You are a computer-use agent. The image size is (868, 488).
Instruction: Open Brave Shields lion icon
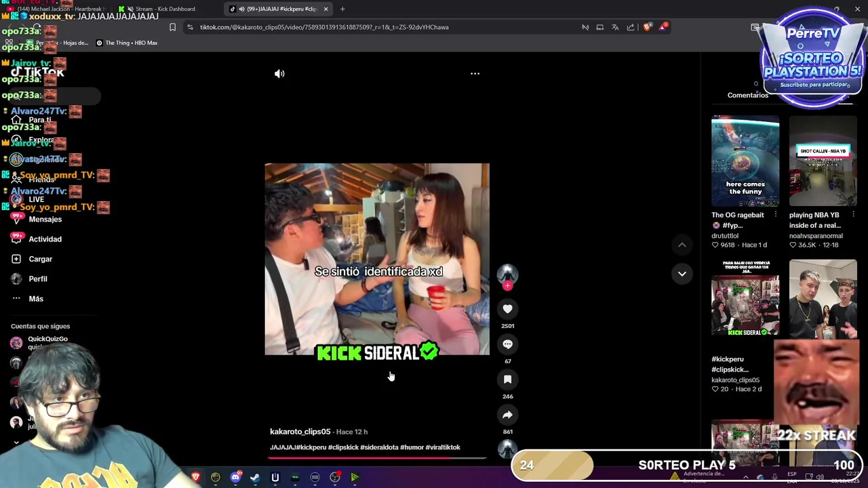[648, 27]
